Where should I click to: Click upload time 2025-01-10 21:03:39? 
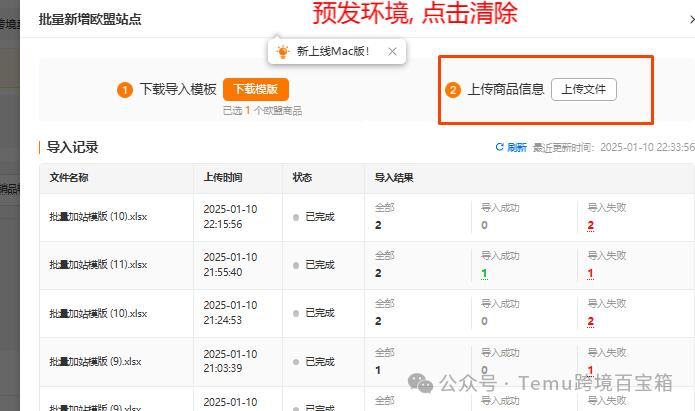point(230,361)
